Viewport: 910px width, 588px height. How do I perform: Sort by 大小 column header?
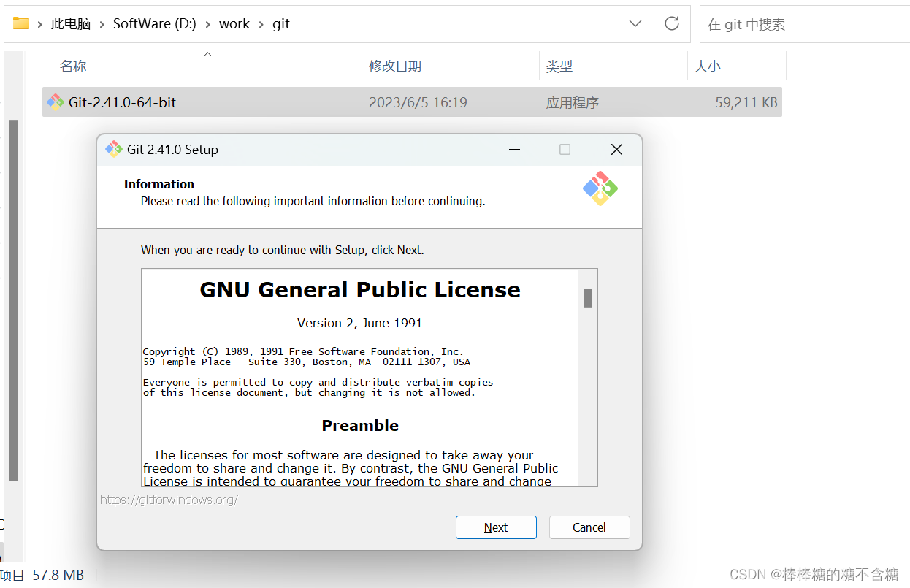(x=707, y=66)
